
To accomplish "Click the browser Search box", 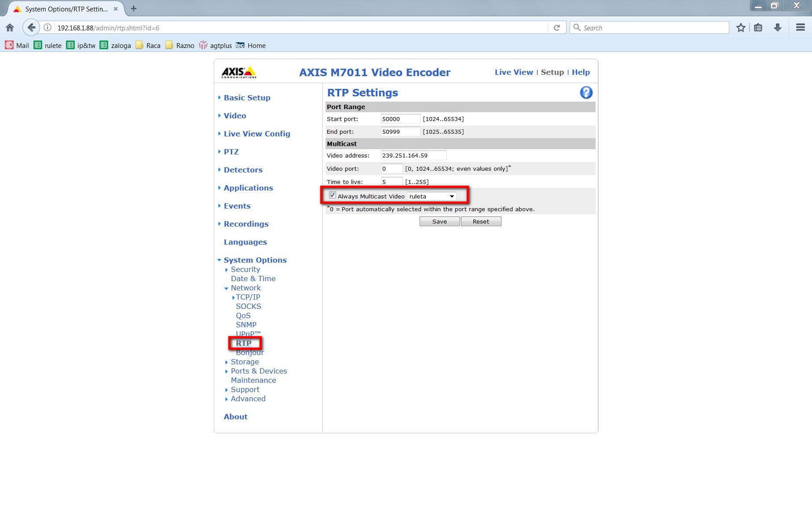I will coord(649,28).
